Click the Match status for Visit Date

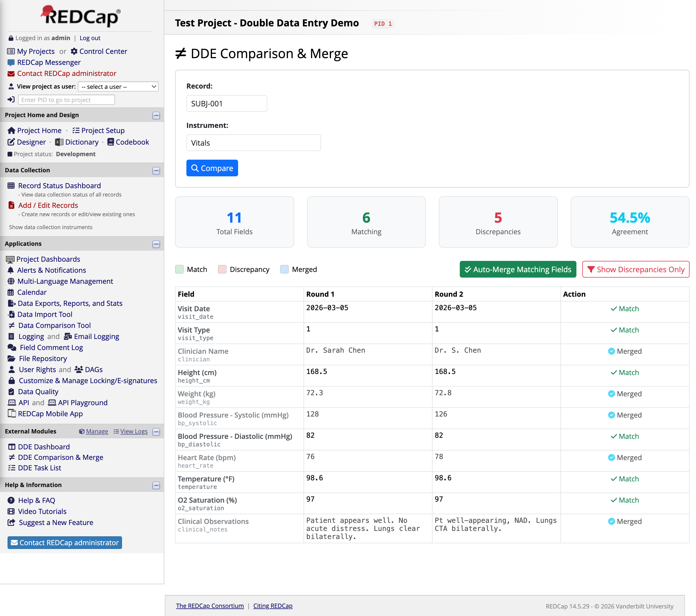coord(625,309)
